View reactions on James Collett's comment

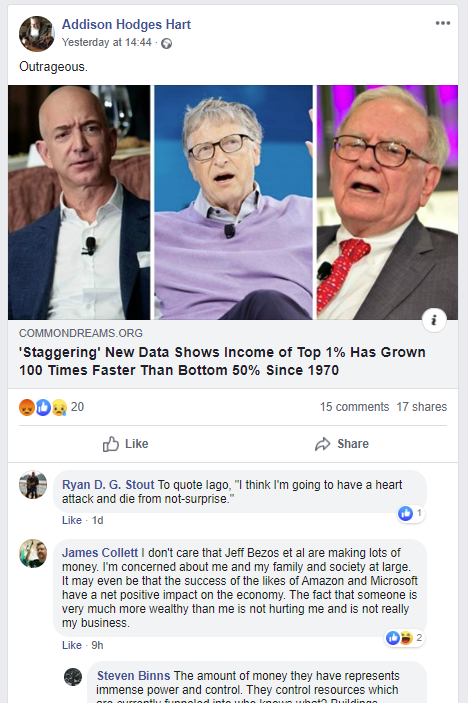pos(405,638)
